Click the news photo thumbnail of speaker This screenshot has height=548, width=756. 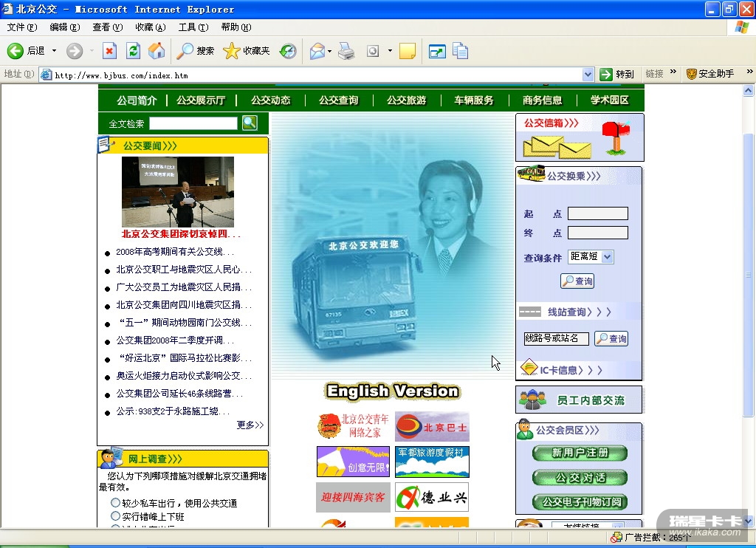177,191
